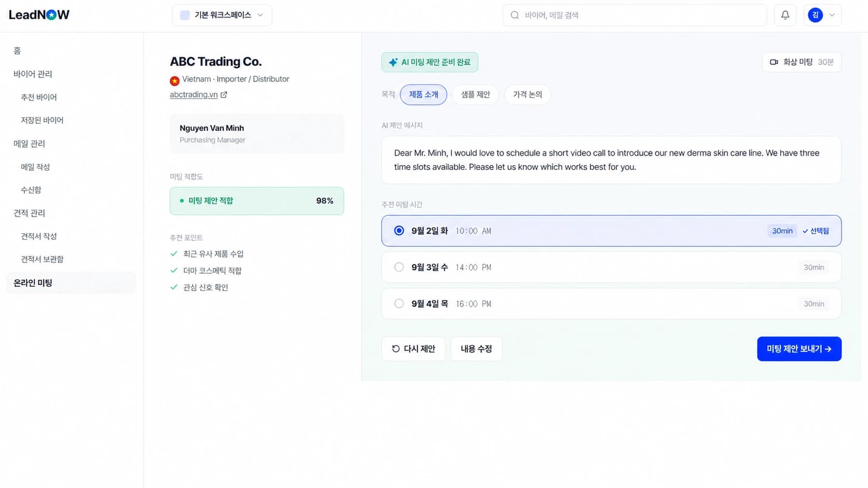Click the LeadNOW logo
This screenshot has height=488, width=868.
(39, 15)
